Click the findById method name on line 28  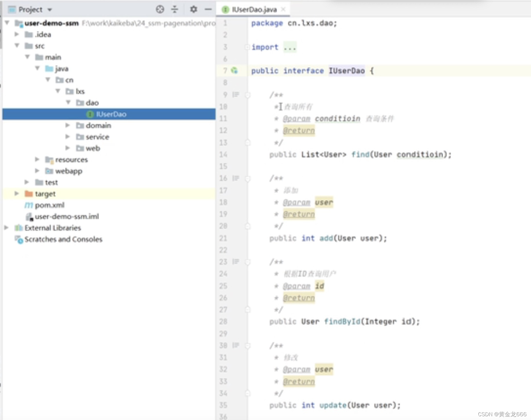342,322
